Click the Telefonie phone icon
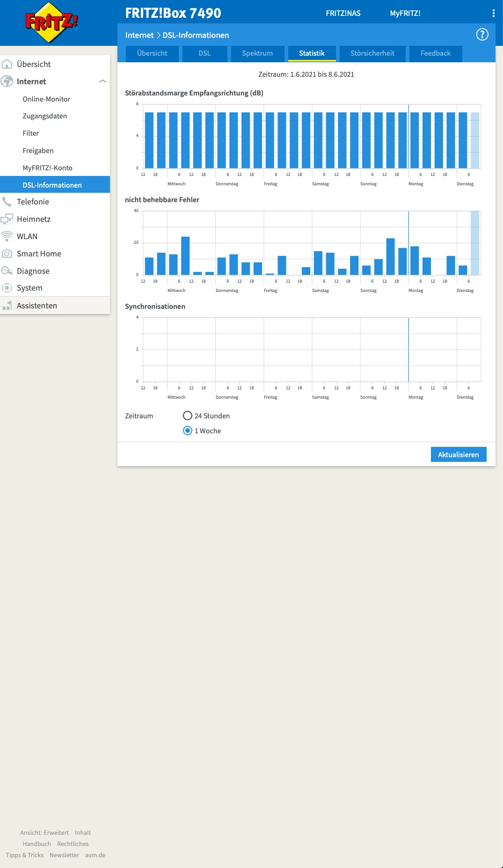Image resolution: width=503 pixels, height=868 pixels. [7, 202]
